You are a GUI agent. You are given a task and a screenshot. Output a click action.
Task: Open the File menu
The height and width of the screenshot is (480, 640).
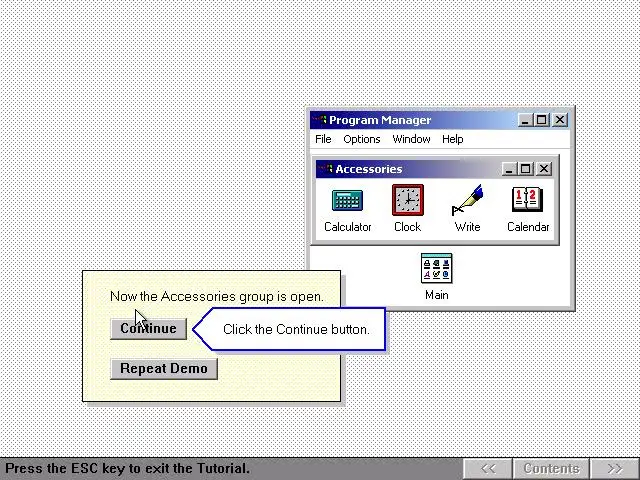pyautogui.click(x=323, y=139)
